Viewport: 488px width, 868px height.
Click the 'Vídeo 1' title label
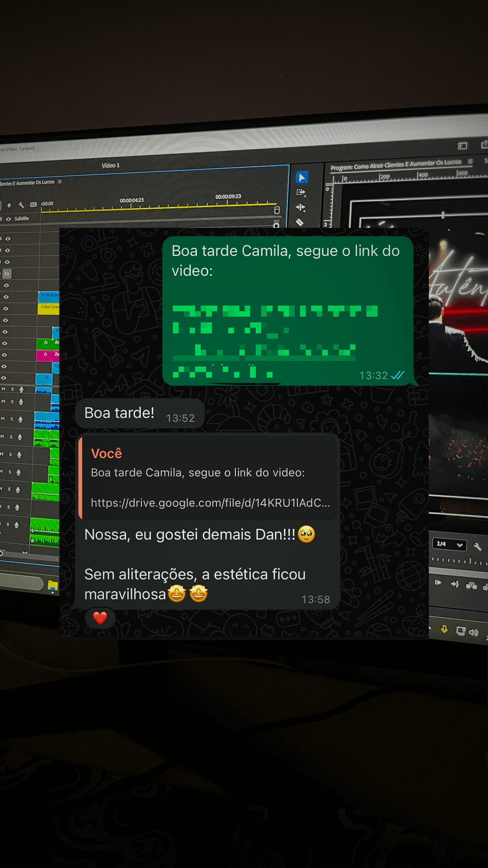tap(111, 165)
